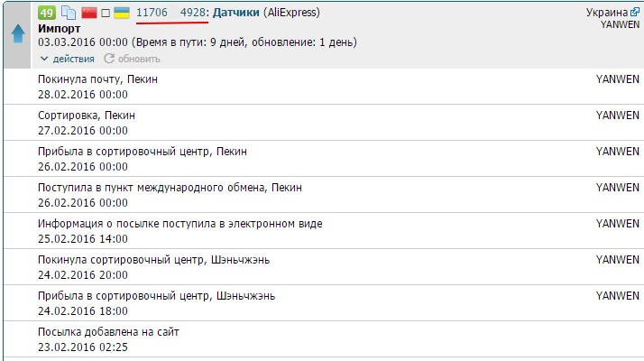The height and width of the screenshot is (361, 644).
Task: Click the Датчики parcel title
Action: [x=236, y=13]
